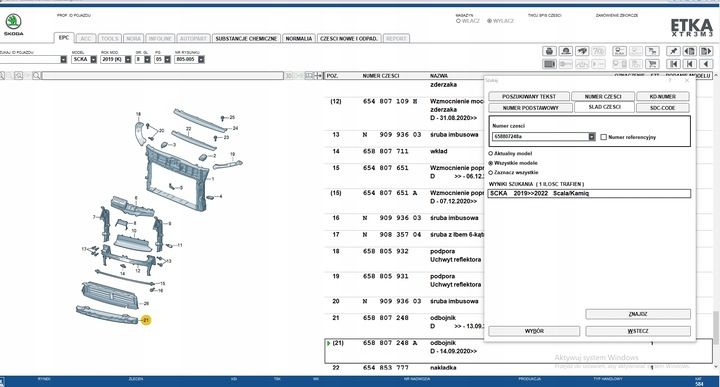Image resolution: width=720 pixels, height=387 pixels.
Task: Click the Skoda logo
Action: (x=13, y=24)
